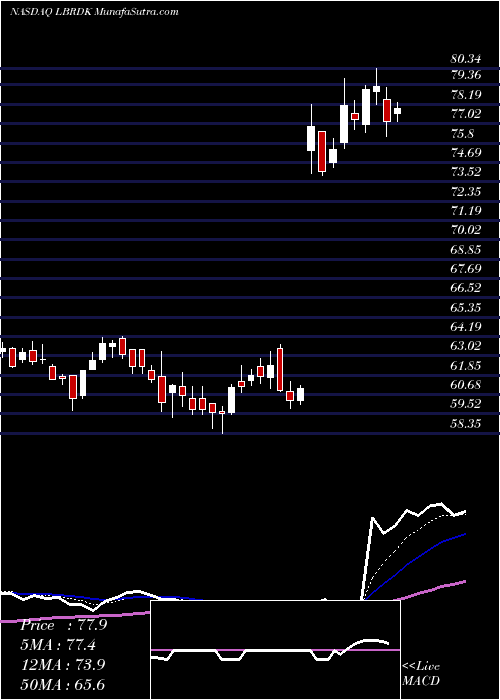Click the 78.19 price axis label
500x700 pixels.
pyautogui.click(x=466, y=95)
